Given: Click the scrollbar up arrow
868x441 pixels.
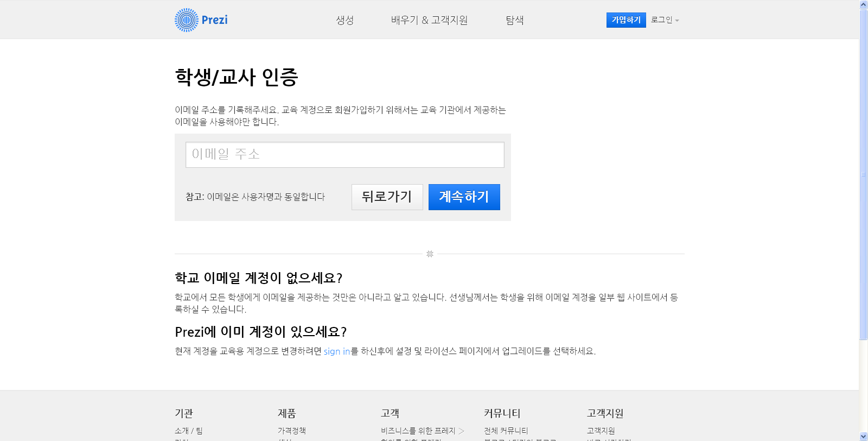Looking at the screenshot, I should click(x=864, y=4).
